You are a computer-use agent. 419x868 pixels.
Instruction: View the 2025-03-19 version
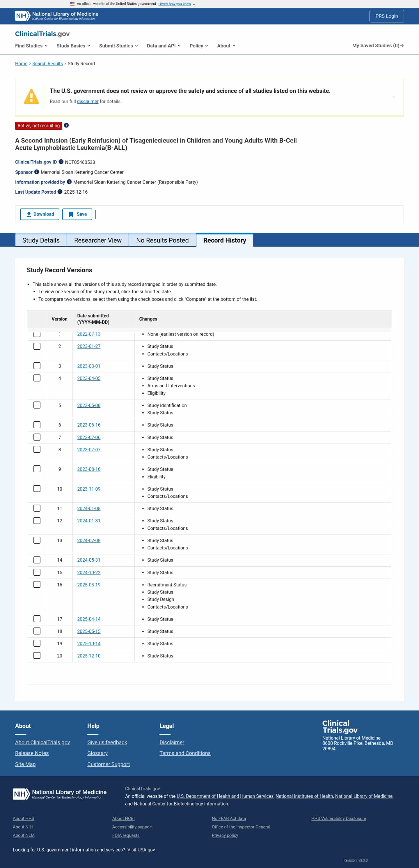coord(89,585)
